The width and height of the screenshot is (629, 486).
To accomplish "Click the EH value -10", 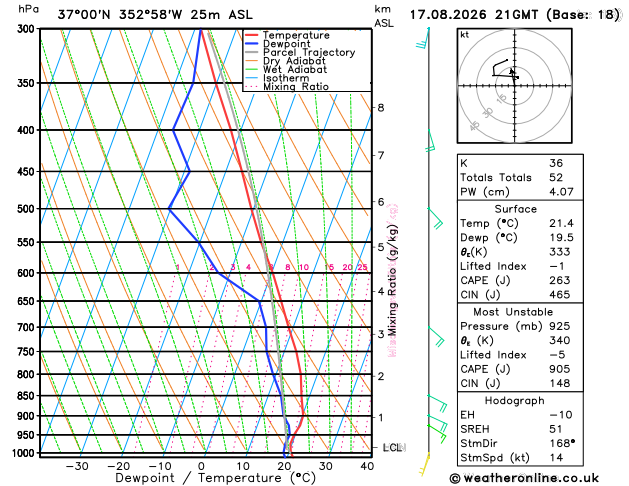I will [560, 415].
